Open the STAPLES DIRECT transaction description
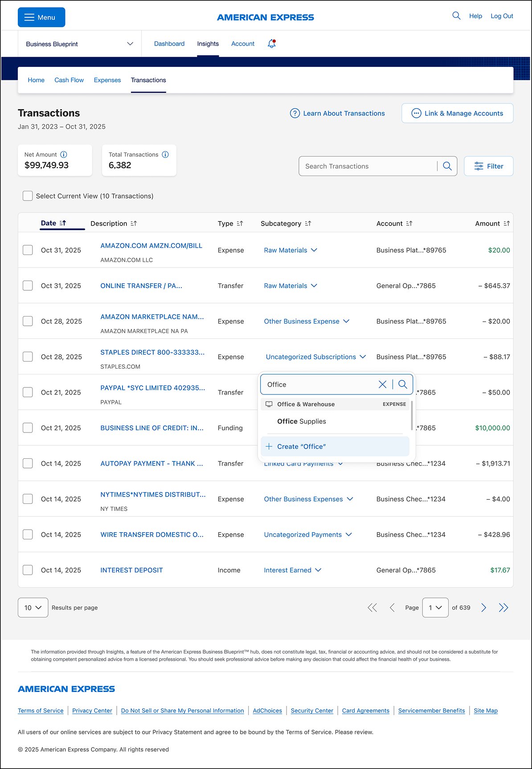 coord(152,353)
